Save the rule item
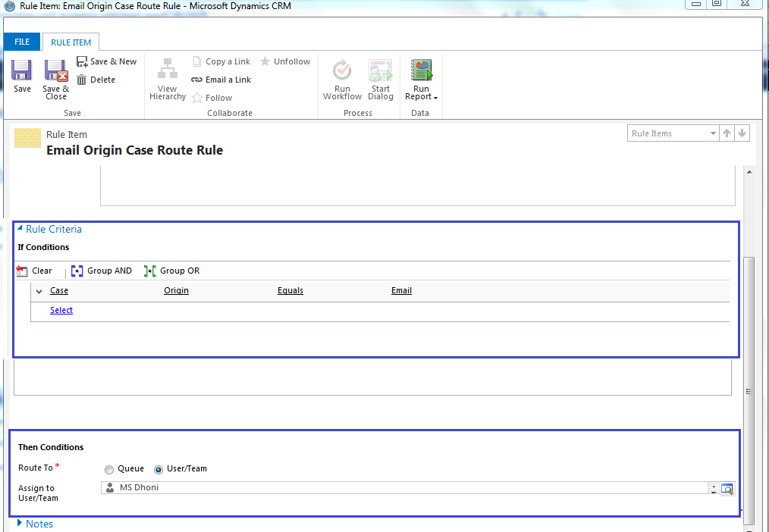The width and height of the screenshot is (769, 532). coord(21,76)
